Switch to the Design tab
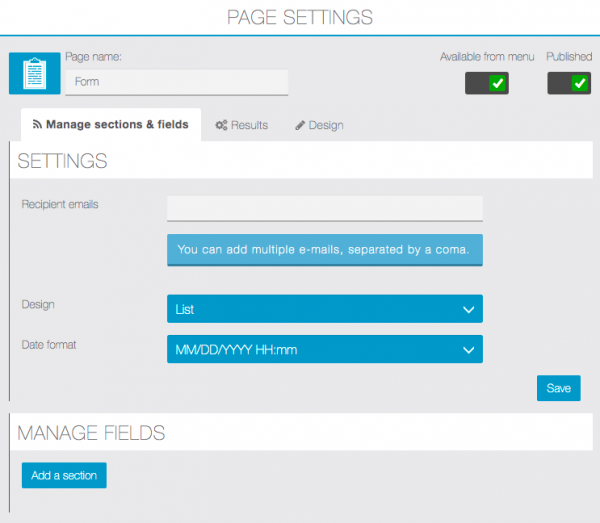This screenshot has height=523, width=600. pos(319,125)
